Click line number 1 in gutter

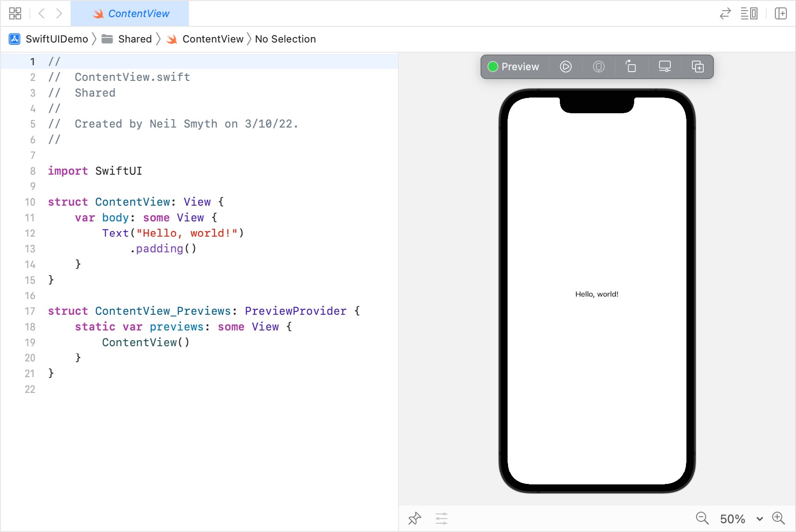point(32,62)
